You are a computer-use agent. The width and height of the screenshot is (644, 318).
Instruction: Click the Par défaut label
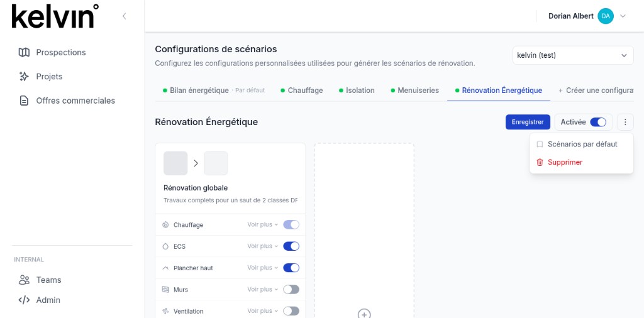(x=250, y=90)
